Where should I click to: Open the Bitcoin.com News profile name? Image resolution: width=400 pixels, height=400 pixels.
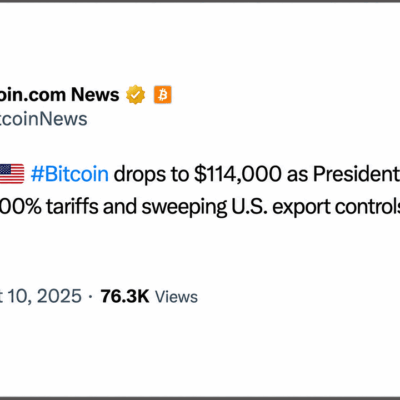click(59, 95)
